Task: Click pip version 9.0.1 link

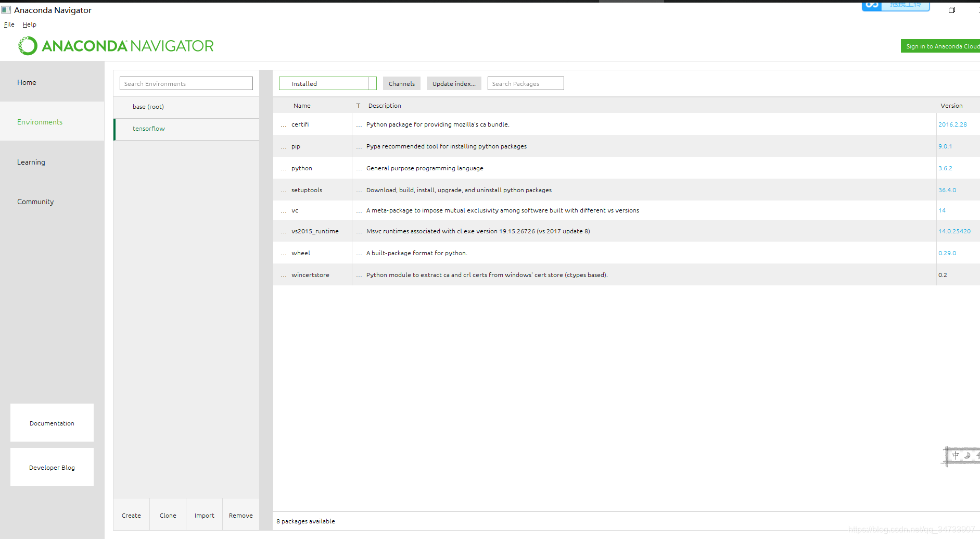Action: [x=945, y=146]
